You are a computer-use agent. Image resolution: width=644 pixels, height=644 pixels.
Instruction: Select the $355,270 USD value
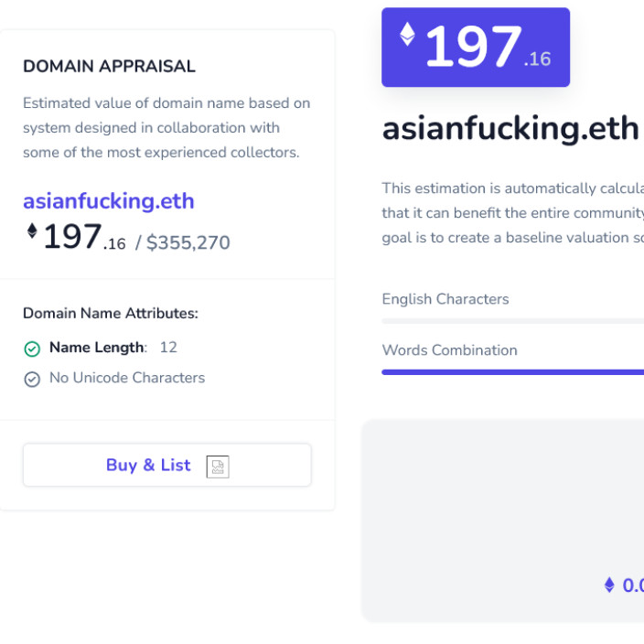[188, 243]
